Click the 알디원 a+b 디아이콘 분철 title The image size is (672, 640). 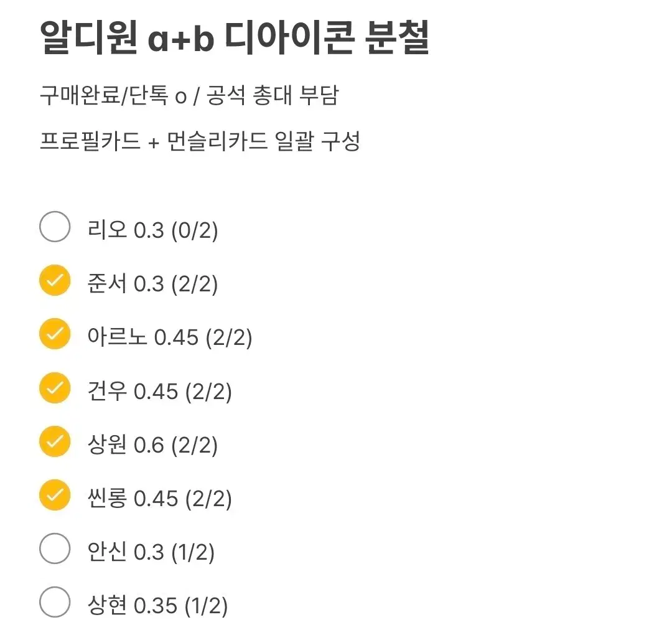234,39
